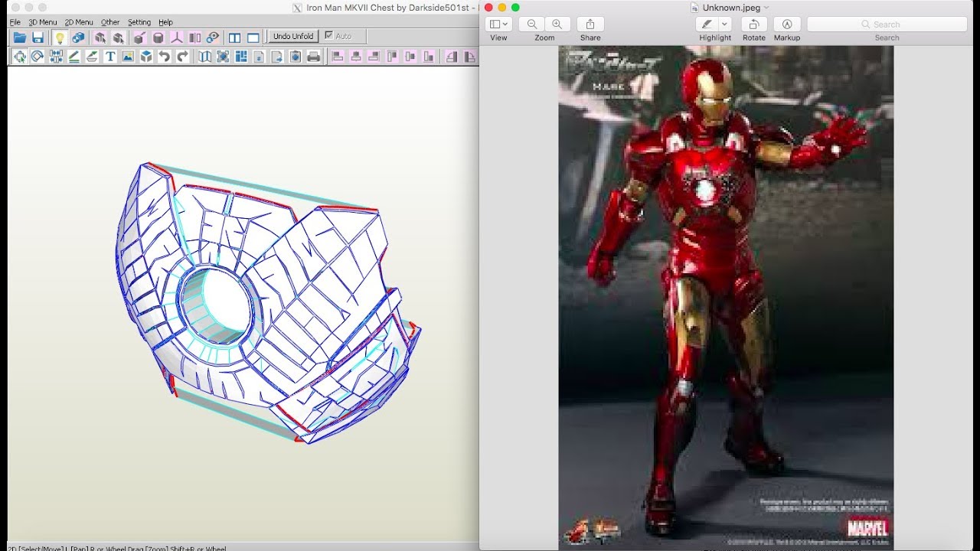Select the Select/Move tool icon
The image size is (980, 551).
pos(19,56)
